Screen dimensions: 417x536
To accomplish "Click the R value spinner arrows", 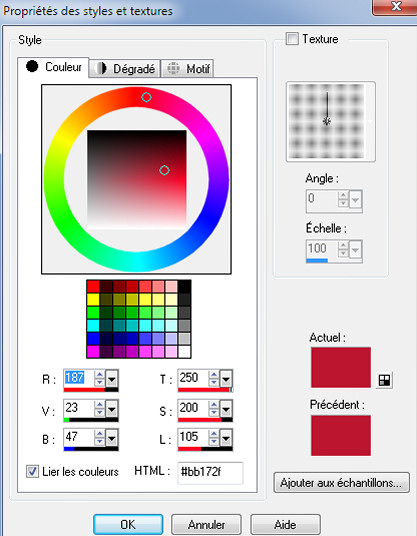I will [99, 378].
